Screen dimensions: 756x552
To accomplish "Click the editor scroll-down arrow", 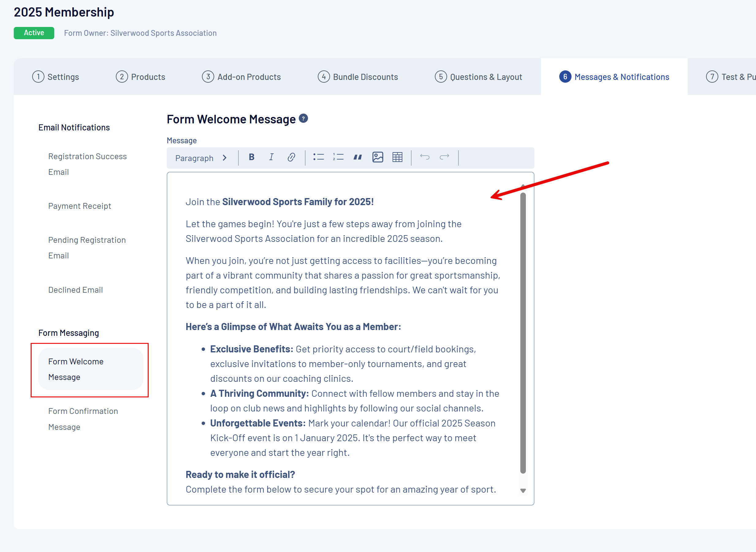I will (523, 490).
